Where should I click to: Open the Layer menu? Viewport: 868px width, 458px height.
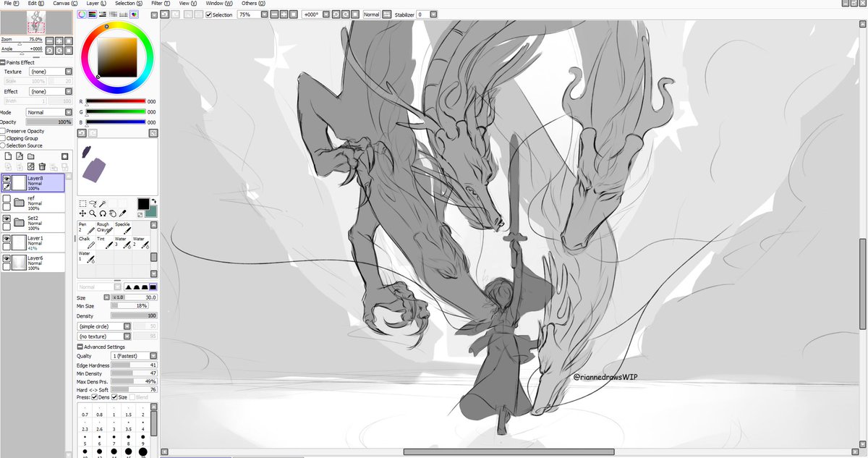click(95, 3)
